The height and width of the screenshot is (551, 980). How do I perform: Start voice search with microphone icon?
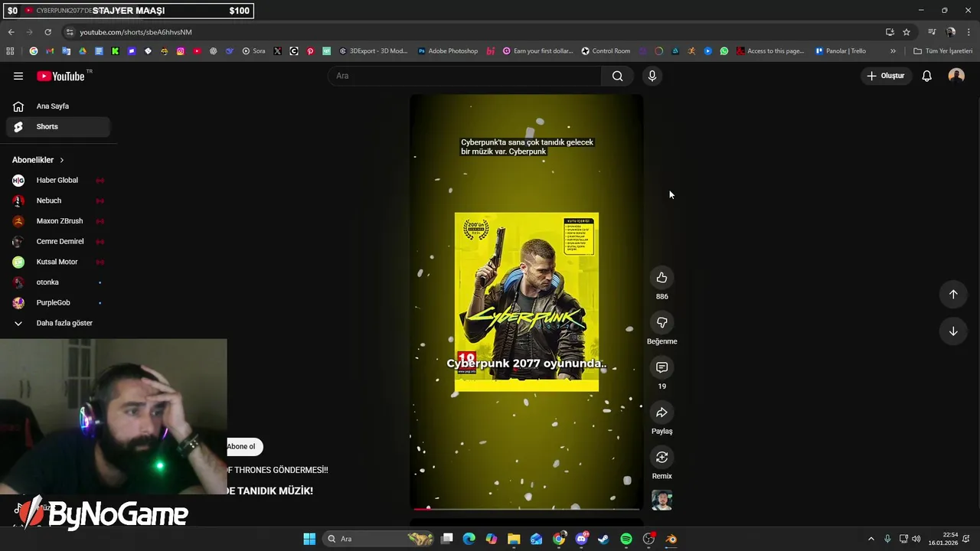click(x=652, y=76)
